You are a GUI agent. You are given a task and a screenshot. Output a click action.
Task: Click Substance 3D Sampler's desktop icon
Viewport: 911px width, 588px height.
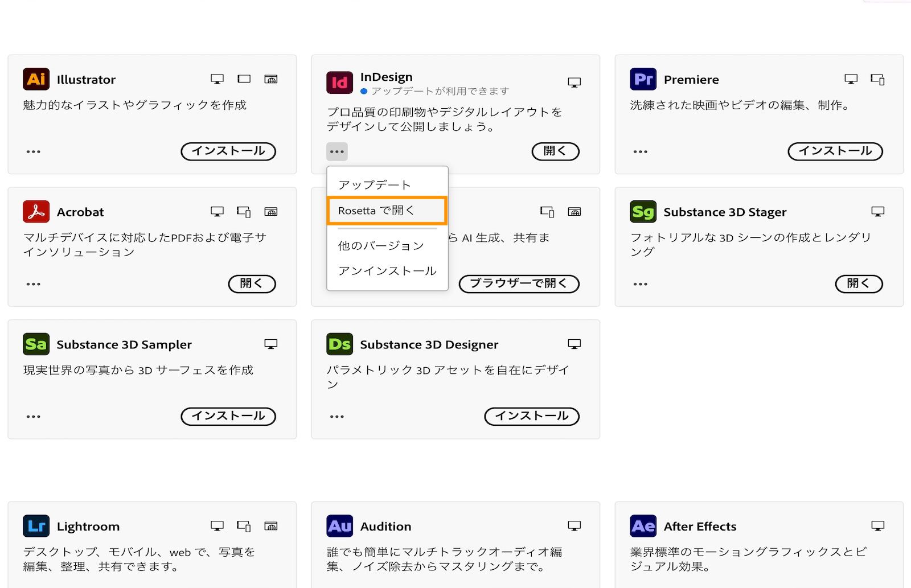[x=270, y=344]
